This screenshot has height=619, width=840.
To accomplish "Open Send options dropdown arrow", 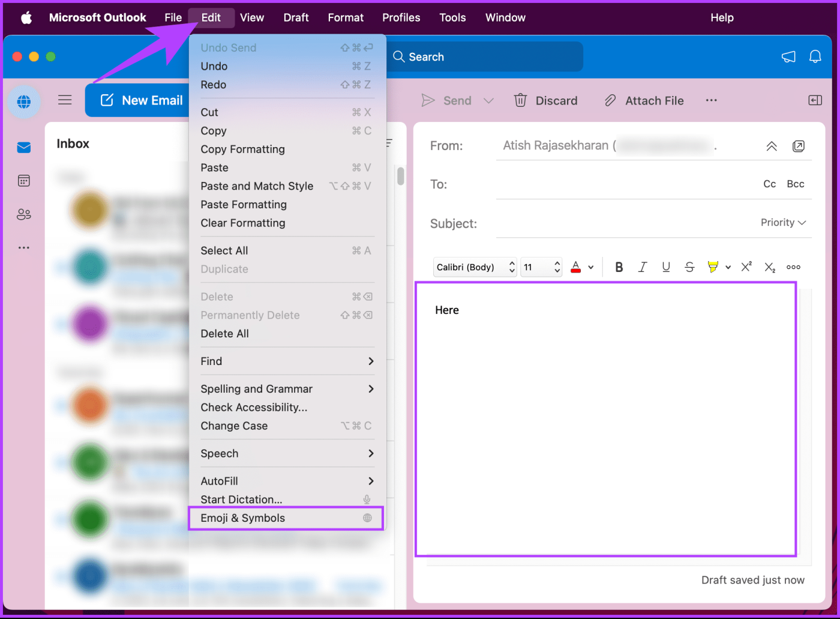I will pyautogui.click(x=489, y=101).
